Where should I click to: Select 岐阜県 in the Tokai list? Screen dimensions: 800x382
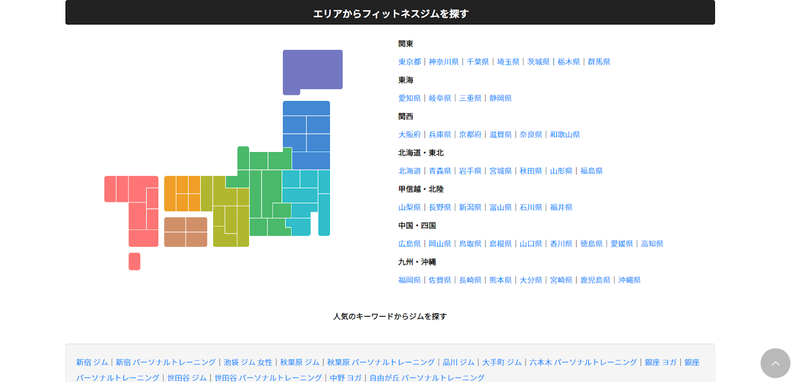[x=440, y=98]
